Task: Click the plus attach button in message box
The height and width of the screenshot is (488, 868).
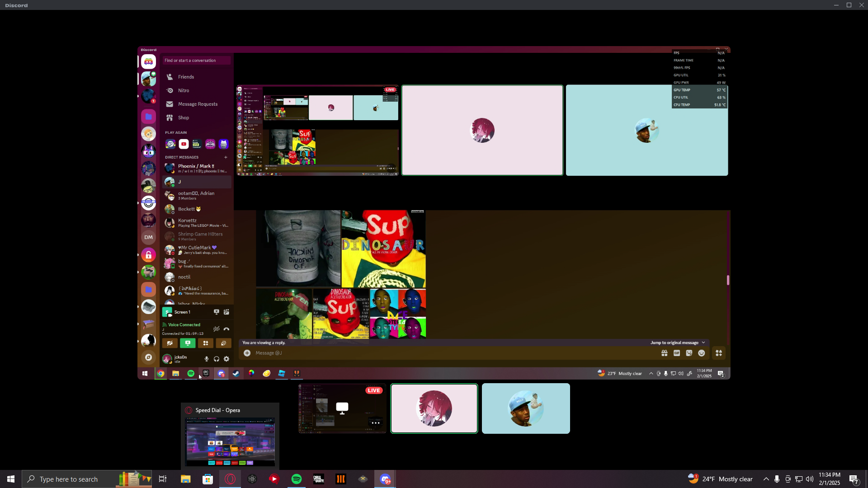Action: pos(247,353)
